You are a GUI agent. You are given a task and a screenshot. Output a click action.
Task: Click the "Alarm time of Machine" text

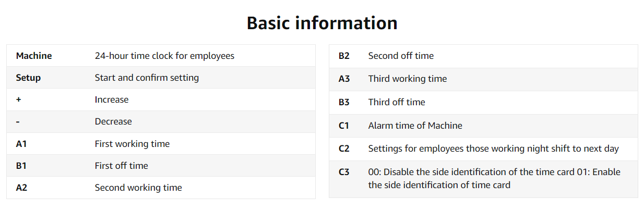pos(415,126)
